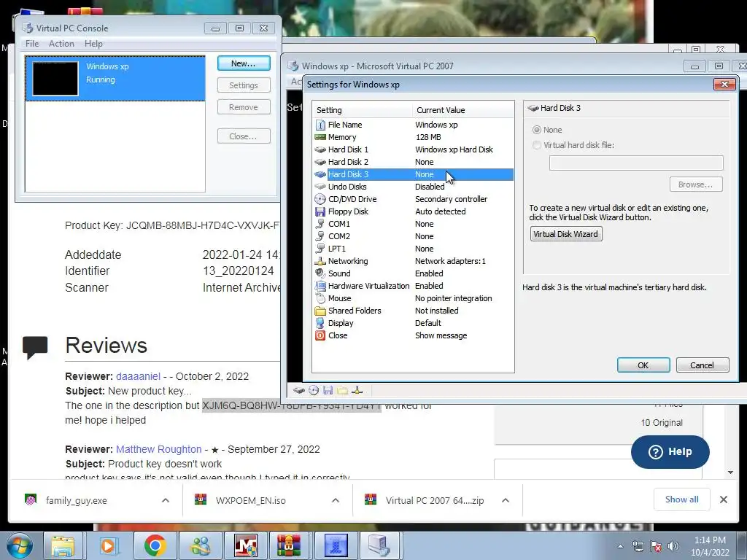Screen dimensions: 747x560
Task: Switch to Google Chrome on the taskbar
Action: pyautogui.click(x=155, y=545)
